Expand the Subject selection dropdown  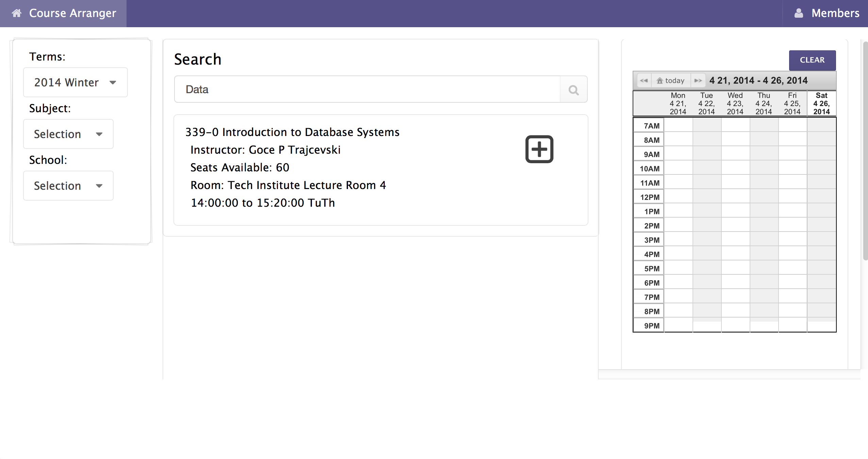(x=68, y=134)
